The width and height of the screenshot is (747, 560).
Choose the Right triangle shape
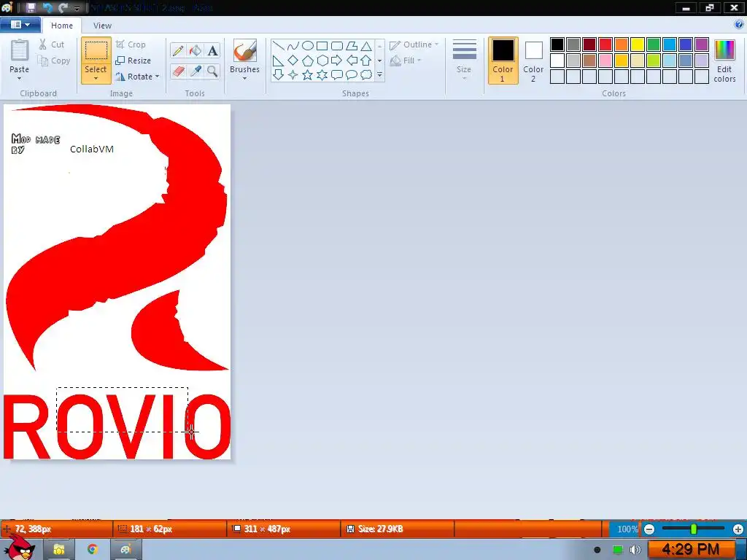pyautogui.click(x=279, y=61)
